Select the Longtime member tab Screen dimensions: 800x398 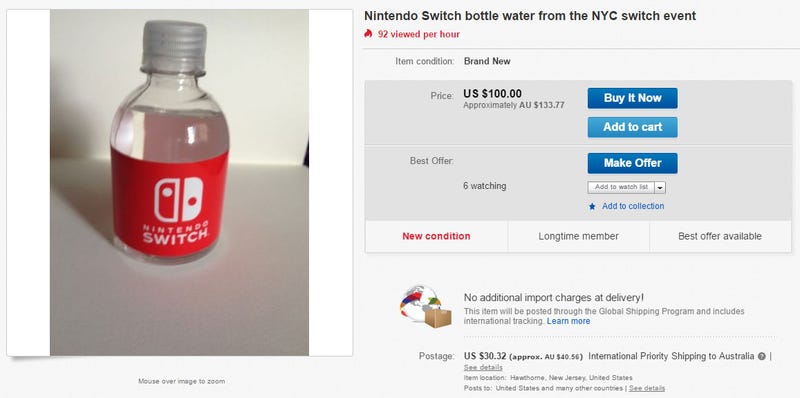(579, 236)
